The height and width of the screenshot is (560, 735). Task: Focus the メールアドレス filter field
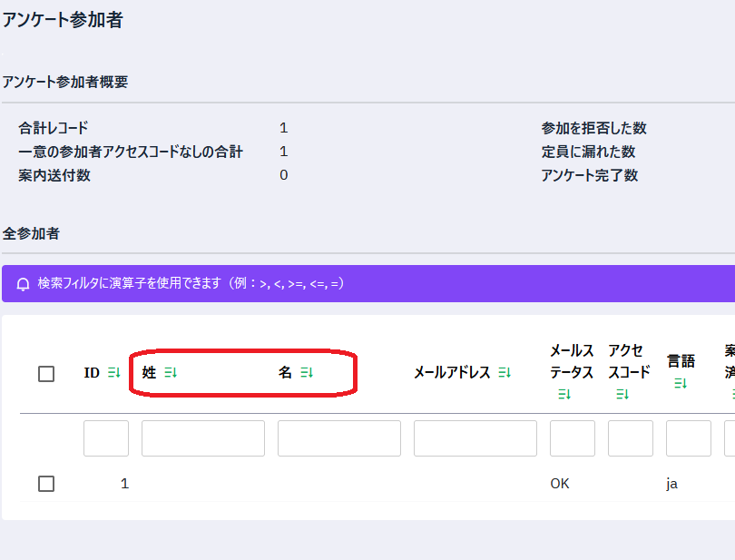point(475,438)
